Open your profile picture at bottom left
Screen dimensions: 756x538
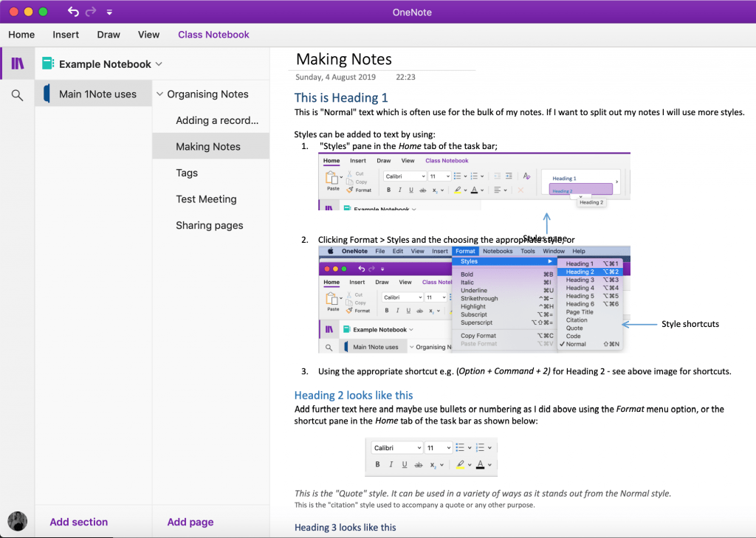[17, 521]
